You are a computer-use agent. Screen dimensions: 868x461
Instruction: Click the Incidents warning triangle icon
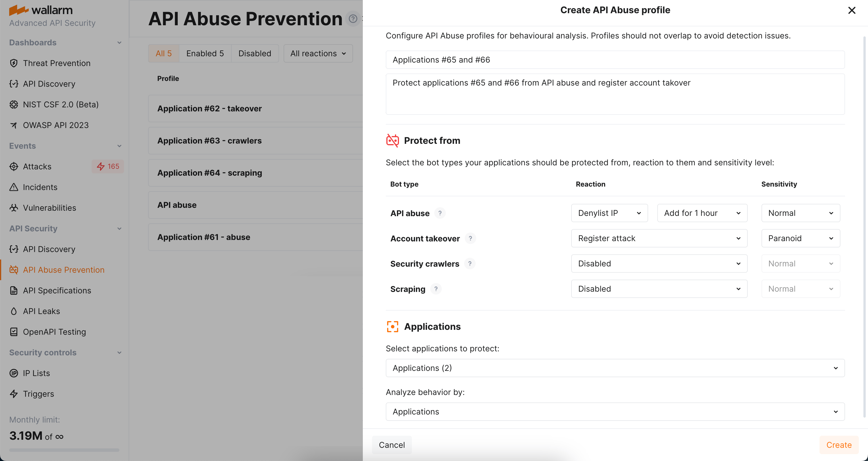[x=13, y=187]
